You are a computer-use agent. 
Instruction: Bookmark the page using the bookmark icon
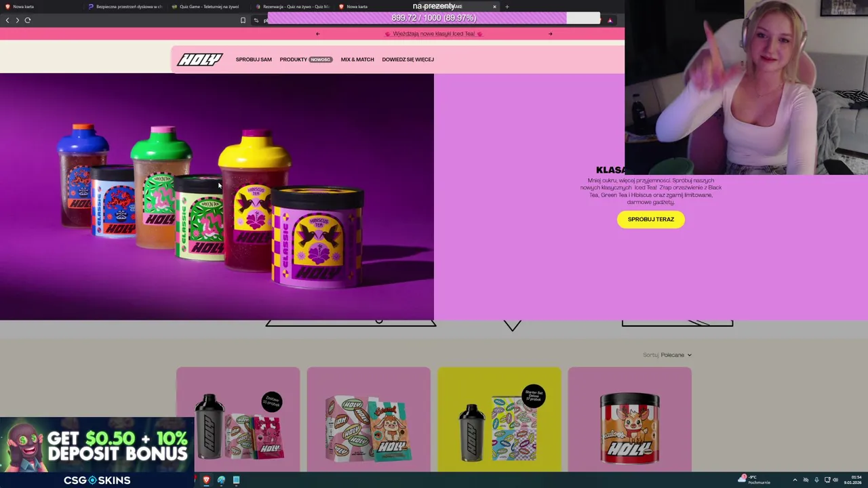click(243, 20)
